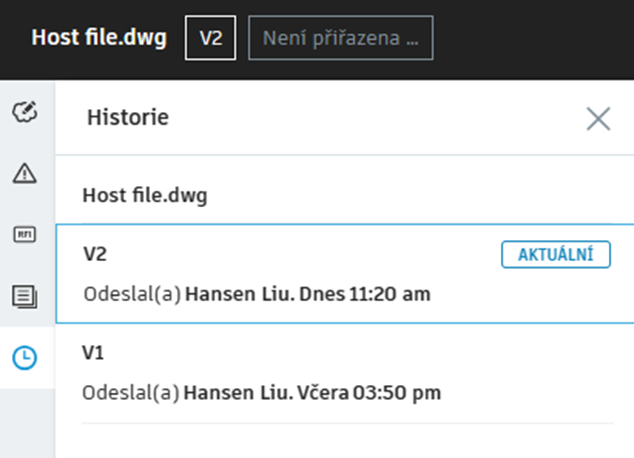This screenshot has height=458, width=634.
Task: Open the RFI panel icon
Action: point(25,234)
